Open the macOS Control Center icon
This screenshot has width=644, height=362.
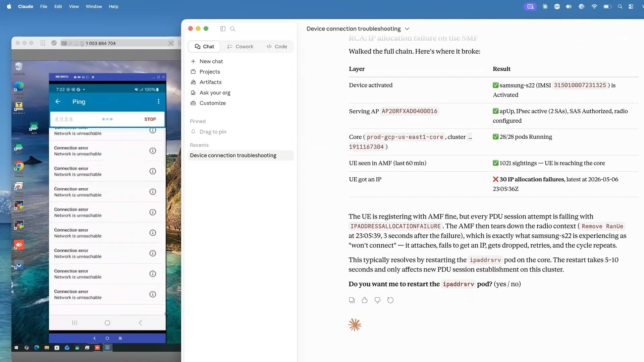(x=631, y=6)
